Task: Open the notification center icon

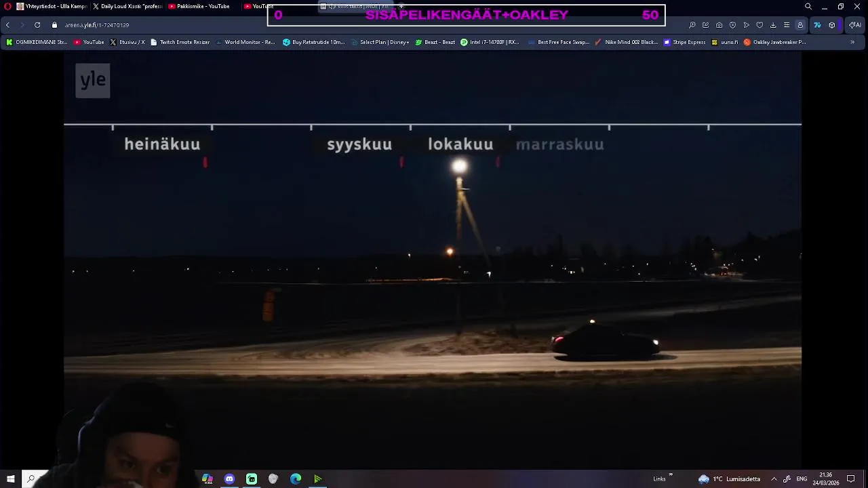Action: pos(851,479)
